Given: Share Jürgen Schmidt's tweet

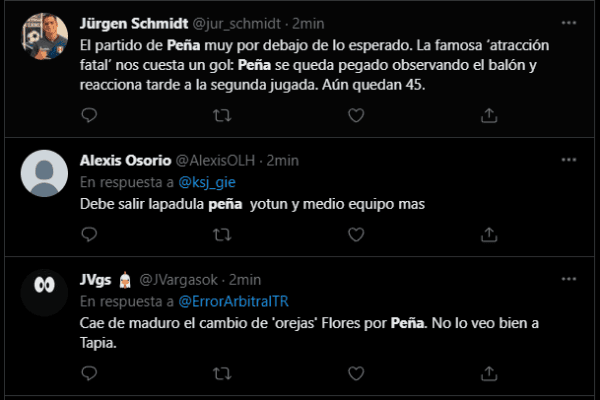Looking at the screenshot, I should click(489, 117).
